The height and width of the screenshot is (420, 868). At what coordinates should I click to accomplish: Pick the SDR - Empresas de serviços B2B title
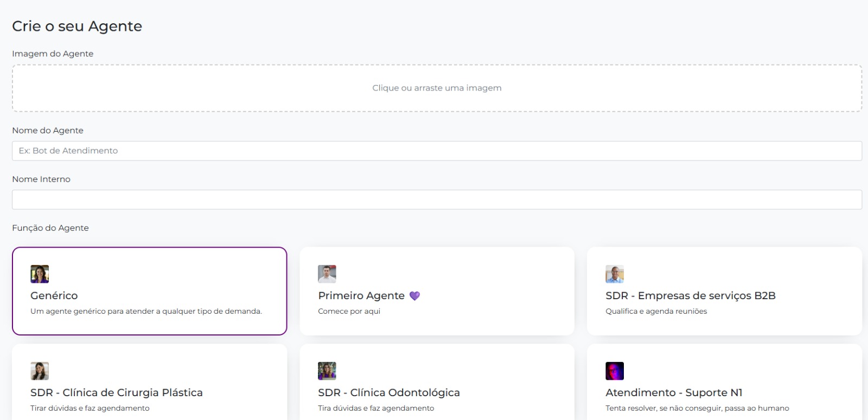click(x=691, y=296)
